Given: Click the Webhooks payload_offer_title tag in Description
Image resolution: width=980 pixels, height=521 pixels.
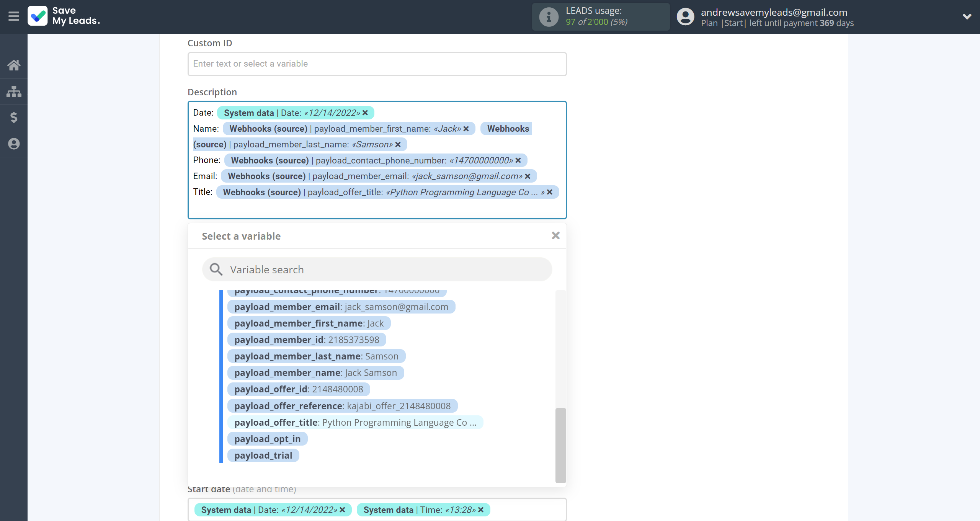Looking at the screenshot, I should tap(387, 192).
